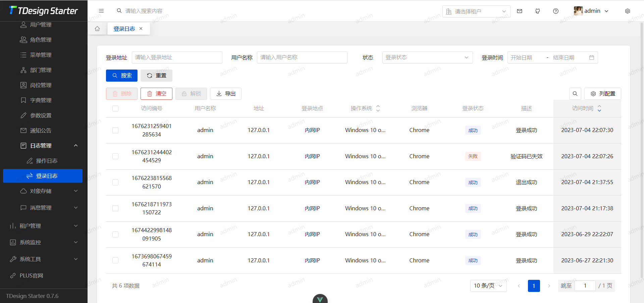
Task: Go to previous page arrow
Action: click(x=519, y=286)
